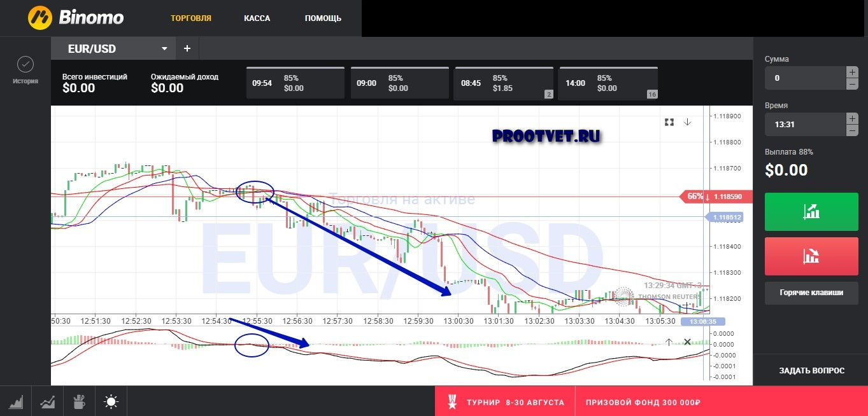Click ЗАДАТЬ ВОПРОС to ask a question

coord(811,370)
